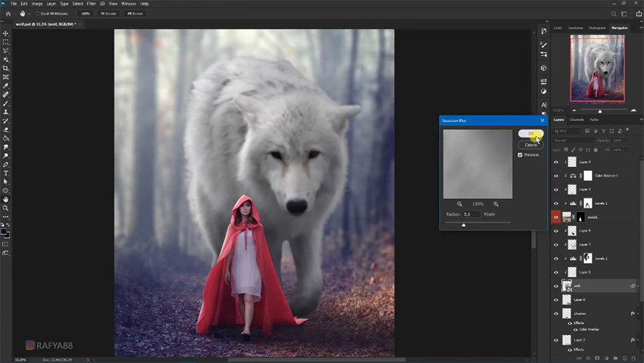This screenshot has height=363, width=644.
Task: Select the Rectangular Marquee tool
Action: (x=6, y=42)
